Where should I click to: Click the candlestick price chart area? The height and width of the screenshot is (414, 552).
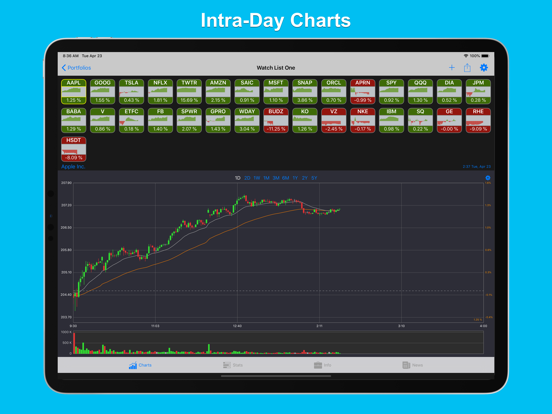click(278, 252)
